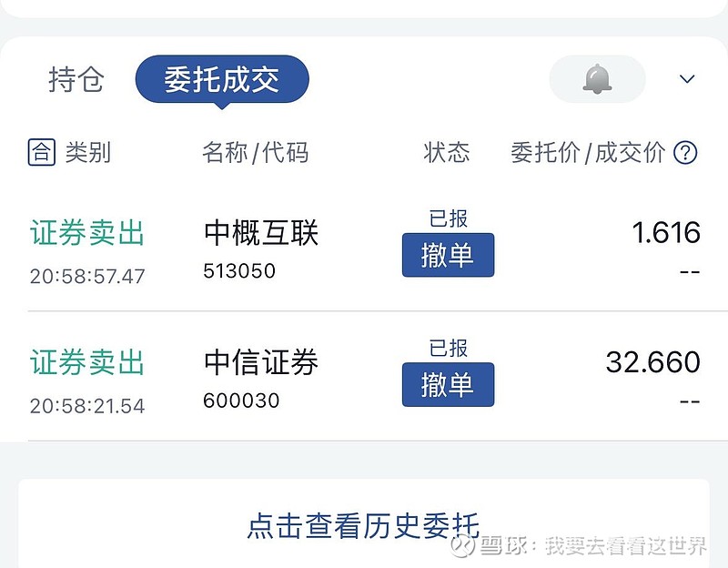
Task: Select the 委托成交 tab
Action: tap(222, 80)
